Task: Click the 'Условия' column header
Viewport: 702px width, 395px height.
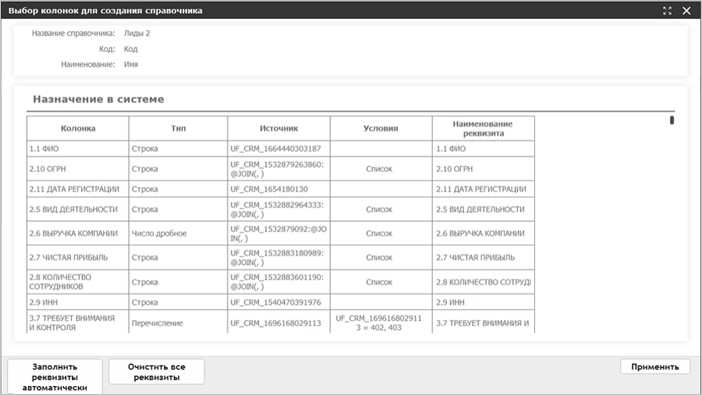Action: click(381, 129)
